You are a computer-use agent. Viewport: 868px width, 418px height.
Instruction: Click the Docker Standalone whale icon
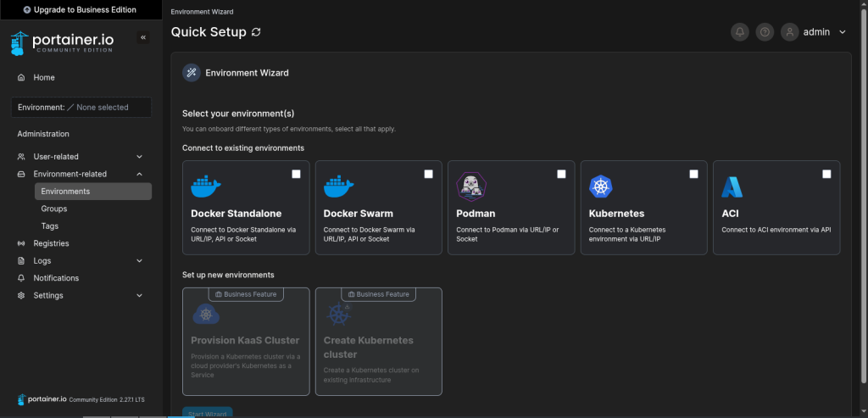pyautogui.click(x=206, y=186)
